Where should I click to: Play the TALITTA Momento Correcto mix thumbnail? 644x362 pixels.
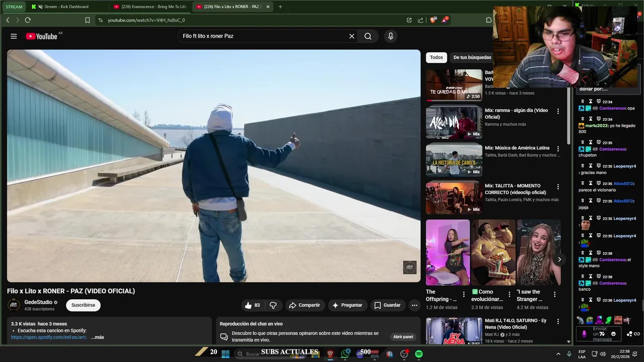(454, 198)
